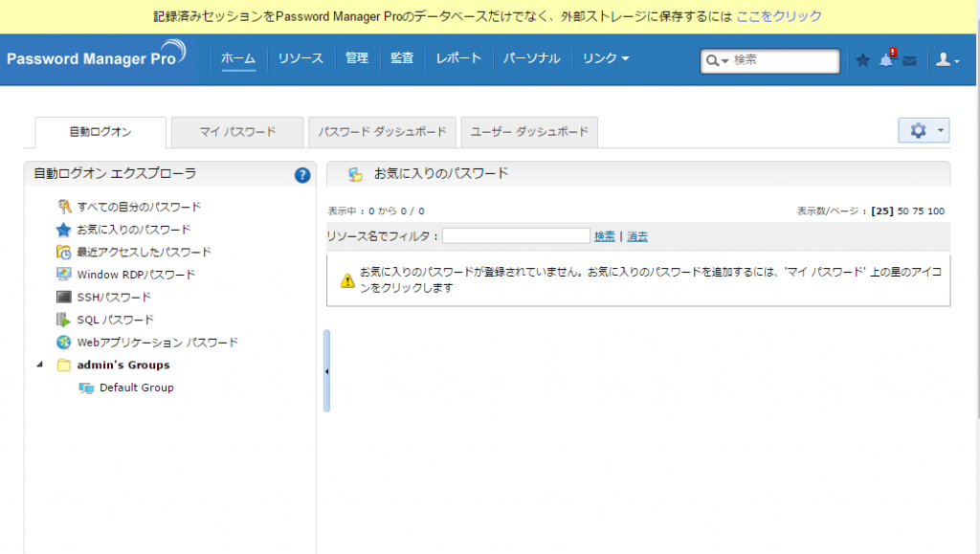This screenshot has width=980, height=554.
Task: Click Webアプリケーション パスワード globe icon
Action: point(64,343)
